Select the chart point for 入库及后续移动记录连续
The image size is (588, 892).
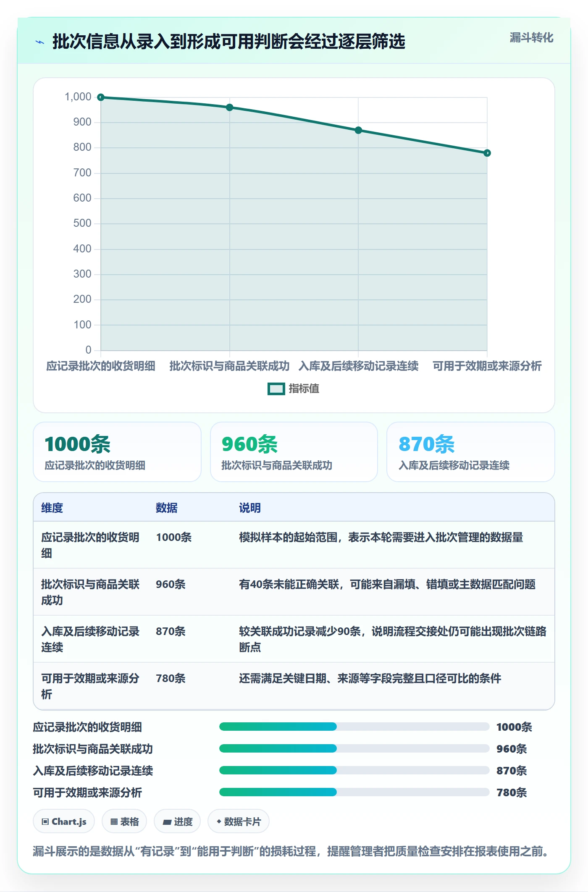coord(358,130)
